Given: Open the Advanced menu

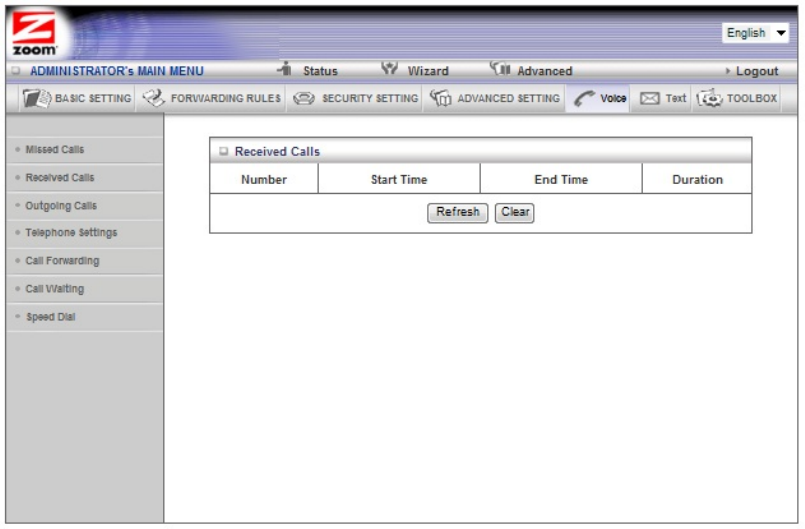Looking at the screenshot, I should [x=544, y=71].
